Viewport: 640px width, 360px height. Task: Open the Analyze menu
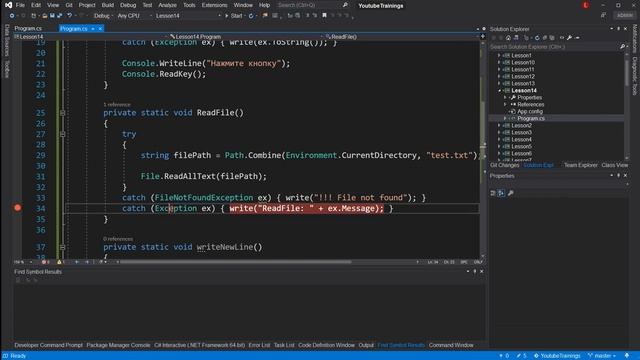pos(167,5)
